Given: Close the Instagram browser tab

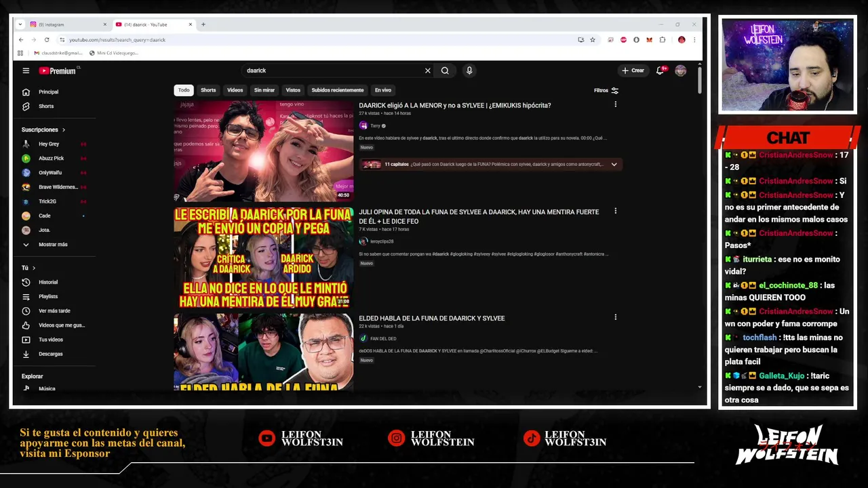Looking at the screenshot, I should (x=105, y=24).
